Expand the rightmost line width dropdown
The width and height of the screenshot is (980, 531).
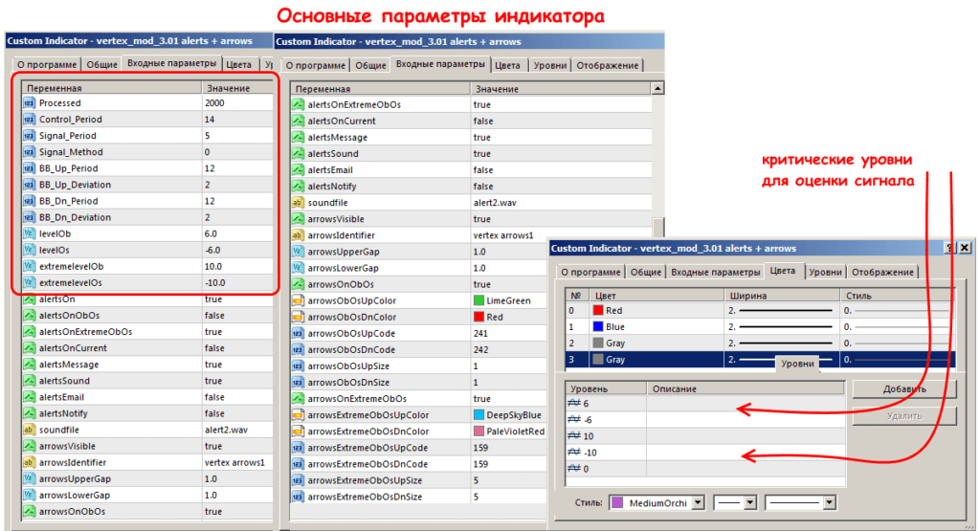coord(828,502)
